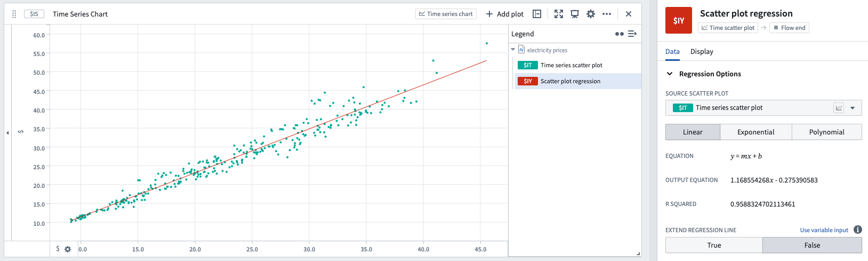Set Extend Regression Line to True
The height and width of the screenshot is (261, 868).
coord(714,245)
